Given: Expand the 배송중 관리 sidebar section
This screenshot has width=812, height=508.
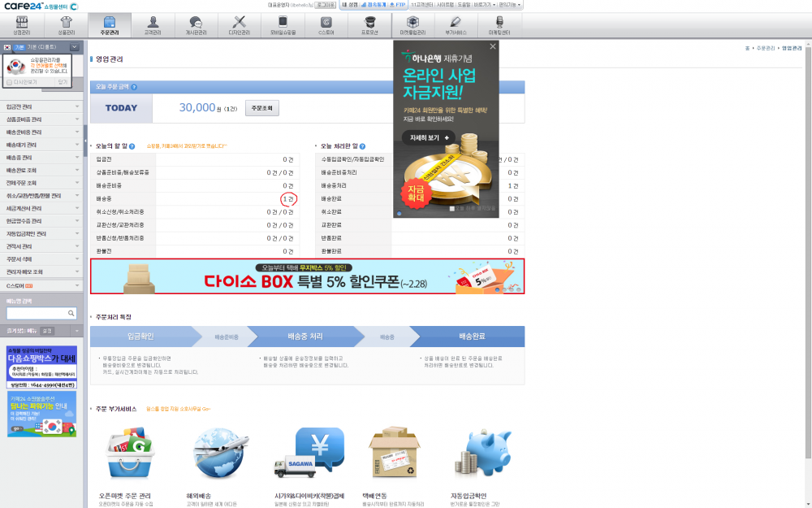Looking at the screenshot, I should (41, 157).
